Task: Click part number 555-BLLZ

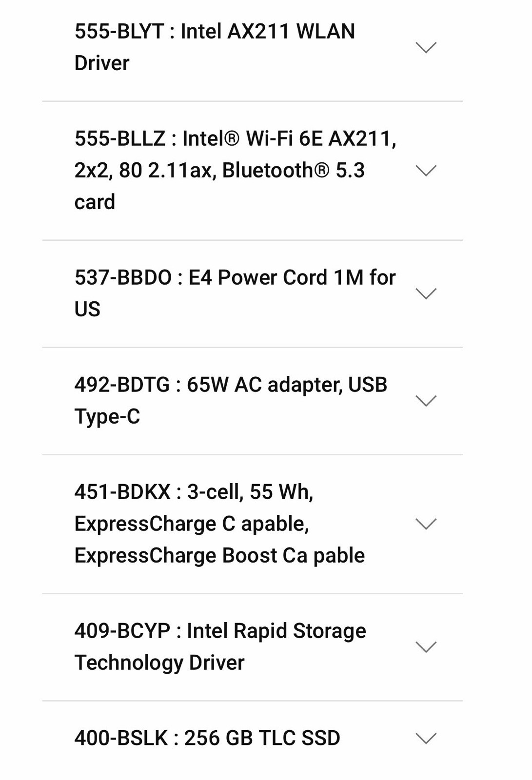Action: pyautogui.click(x=120, y=139)
